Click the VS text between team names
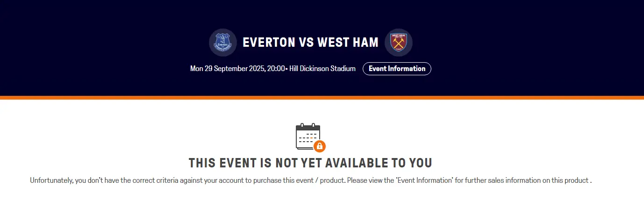 [x=306, y=43]
